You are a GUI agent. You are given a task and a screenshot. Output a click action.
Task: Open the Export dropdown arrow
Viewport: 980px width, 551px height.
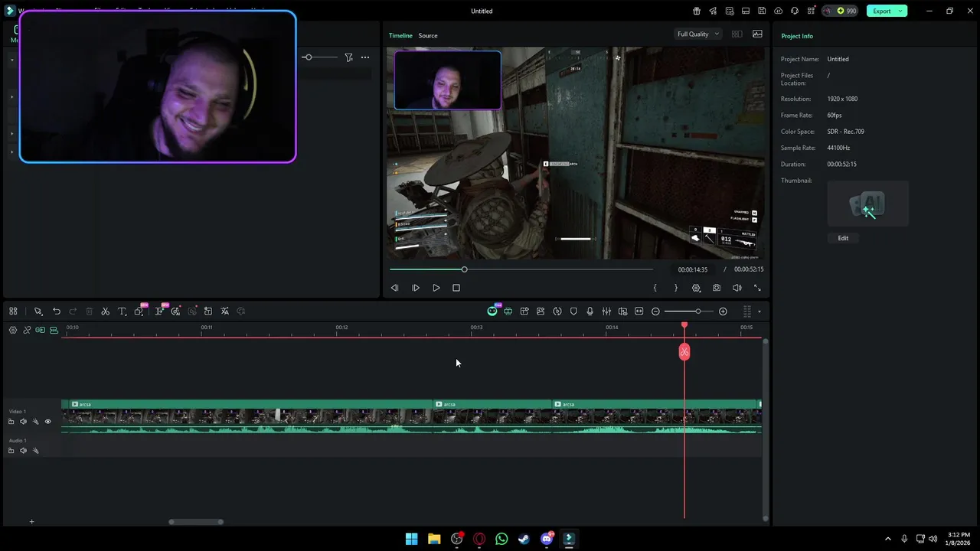[x=902, y=11]
